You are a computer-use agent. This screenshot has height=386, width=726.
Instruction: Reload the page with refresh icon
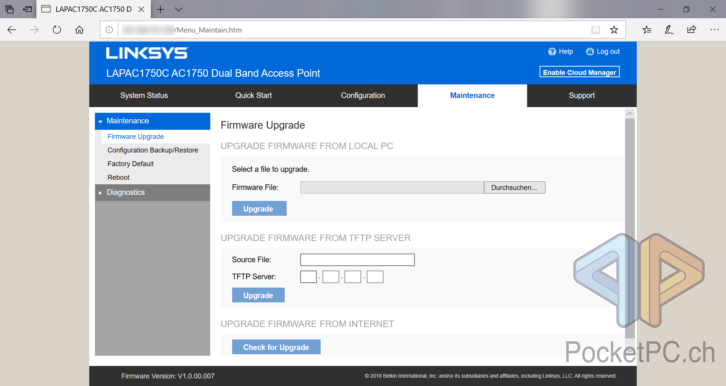pos(56,30)
